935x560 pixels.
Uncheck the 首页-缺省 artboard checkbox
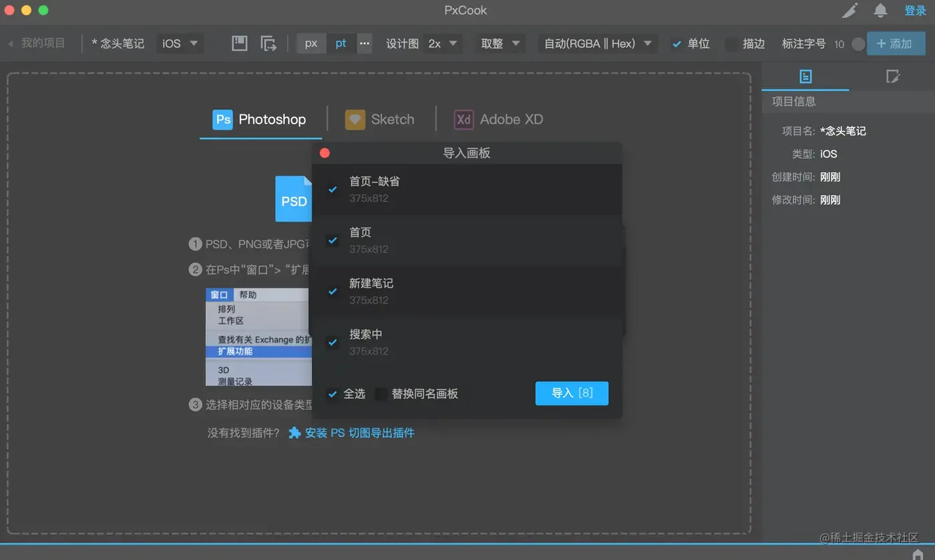pyautogui.click(x=333, y=190)
